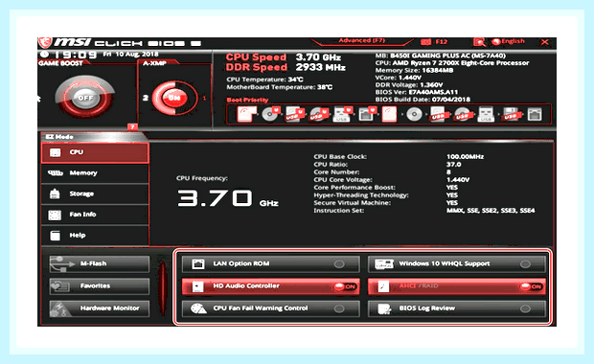Open the small red help question mark

pos(132,126)
